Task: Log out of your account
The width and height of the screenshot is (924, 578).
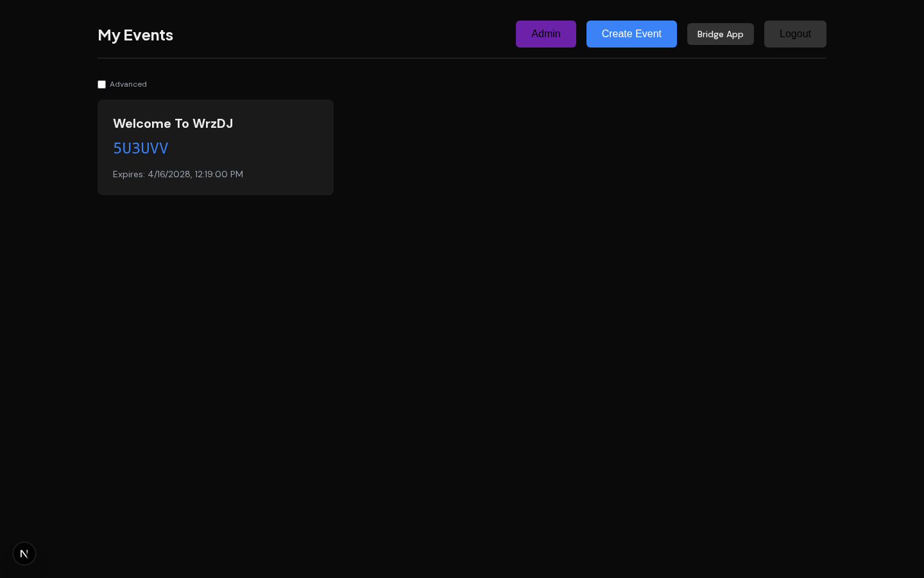Action: [x=795, y=34]
